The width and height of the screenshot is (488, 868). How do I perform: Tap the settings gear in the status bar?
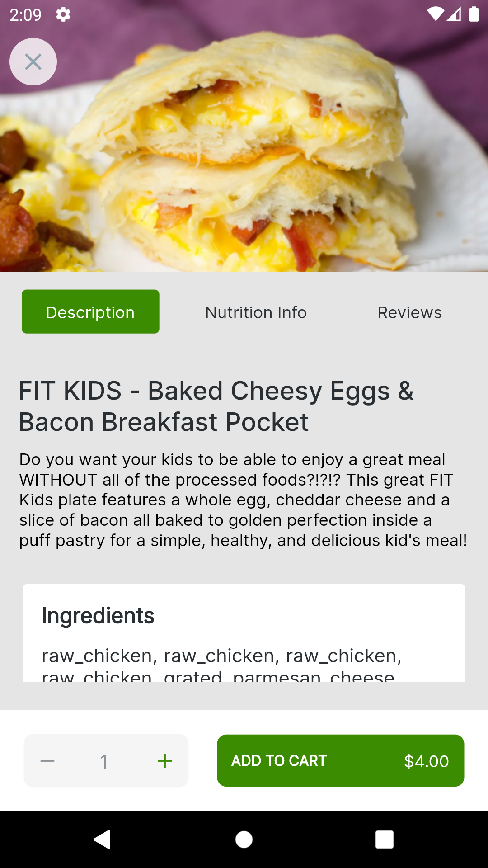(63, 15)
